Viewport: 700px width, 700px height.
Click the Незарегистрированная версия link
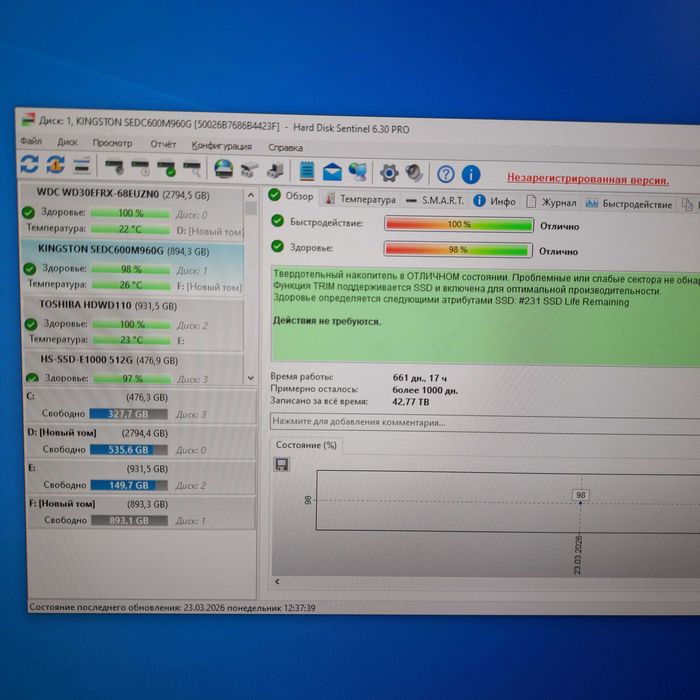tap(588, 179)
